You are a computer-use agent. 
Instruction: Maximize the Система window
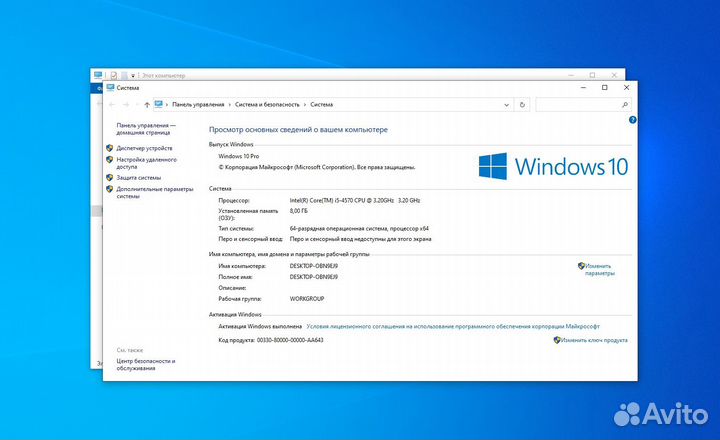(604, 87)
